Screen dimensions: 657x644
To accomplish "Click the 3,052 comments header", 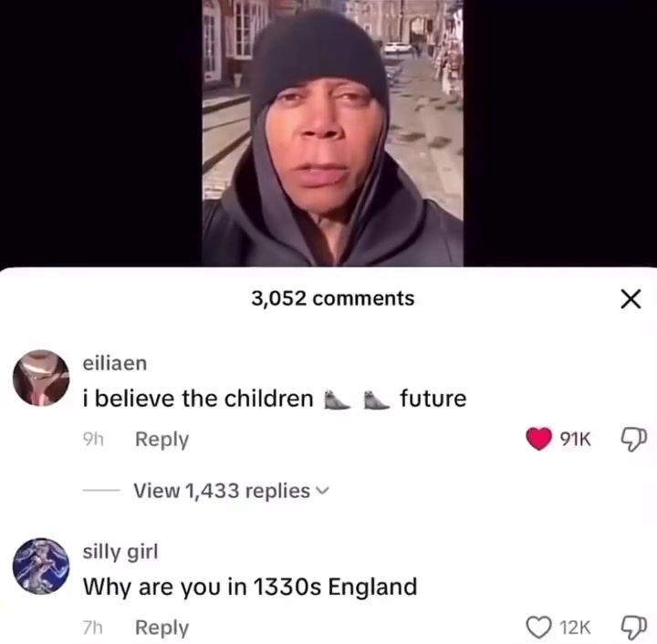I will click(x=333, y=298).
